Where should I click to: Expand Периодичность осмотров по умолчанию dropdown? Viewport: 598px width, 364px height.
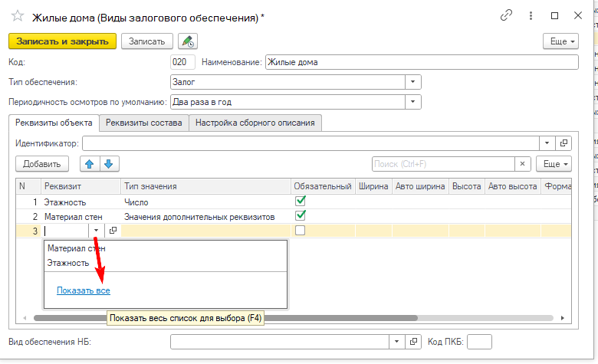tap(412, 102)
